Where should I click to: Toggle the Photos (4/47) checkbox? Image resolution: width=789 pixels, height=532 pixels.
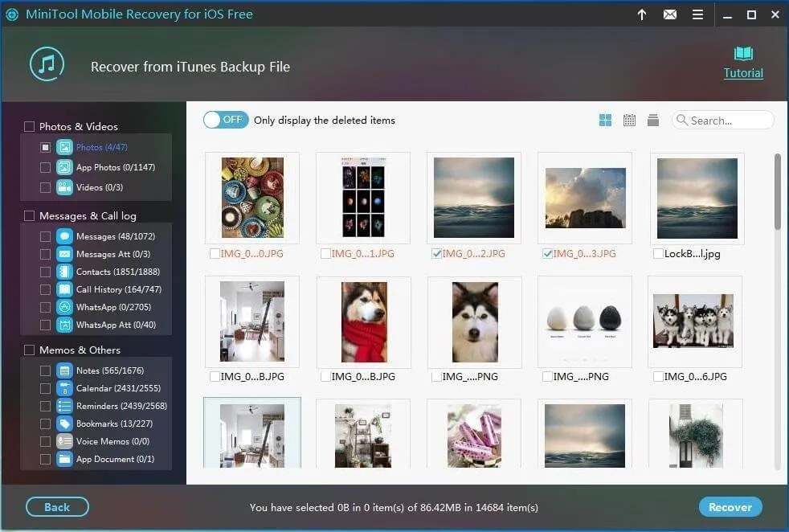click(x=45, y=147)
